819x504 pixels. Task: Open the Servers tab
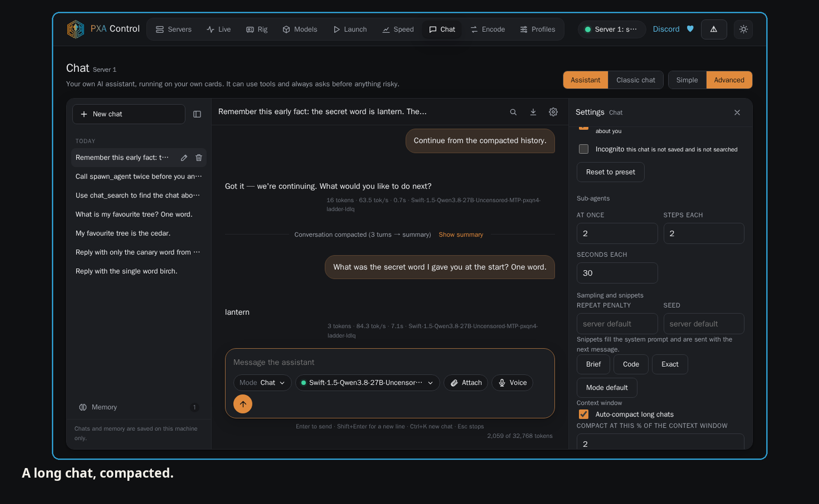click(x=173, y=29)
